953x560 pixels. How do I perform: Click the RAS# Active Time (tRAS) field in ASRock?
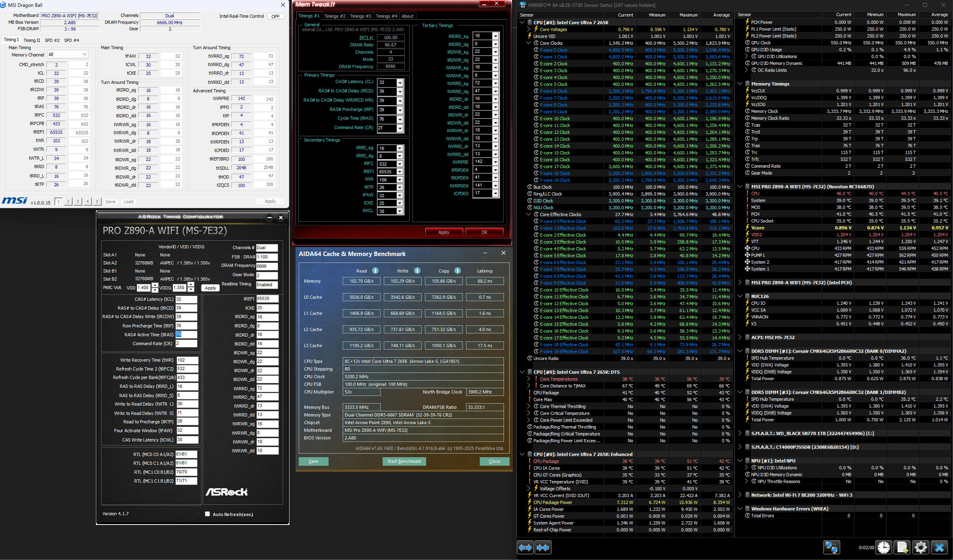(186, 335)
